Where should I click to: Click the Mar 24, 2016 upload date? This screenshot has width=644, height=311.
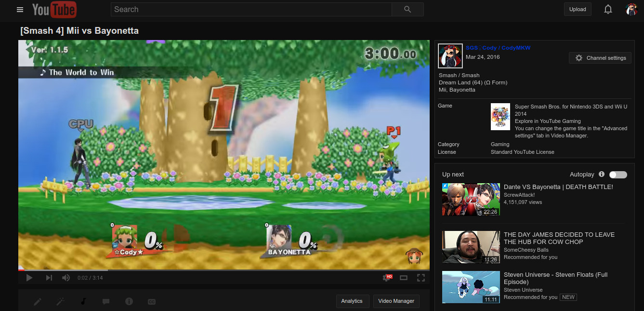click(483, 57)
